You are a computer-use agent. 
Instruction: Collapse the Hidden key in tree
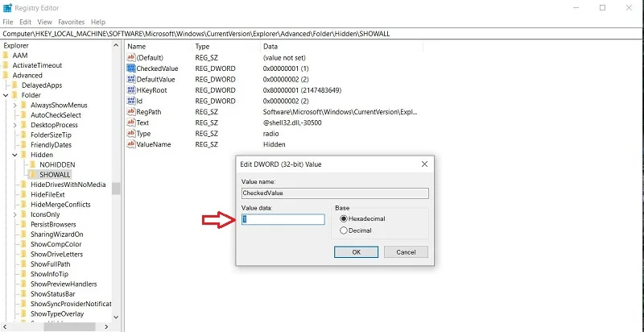click(x=14, y=155)
